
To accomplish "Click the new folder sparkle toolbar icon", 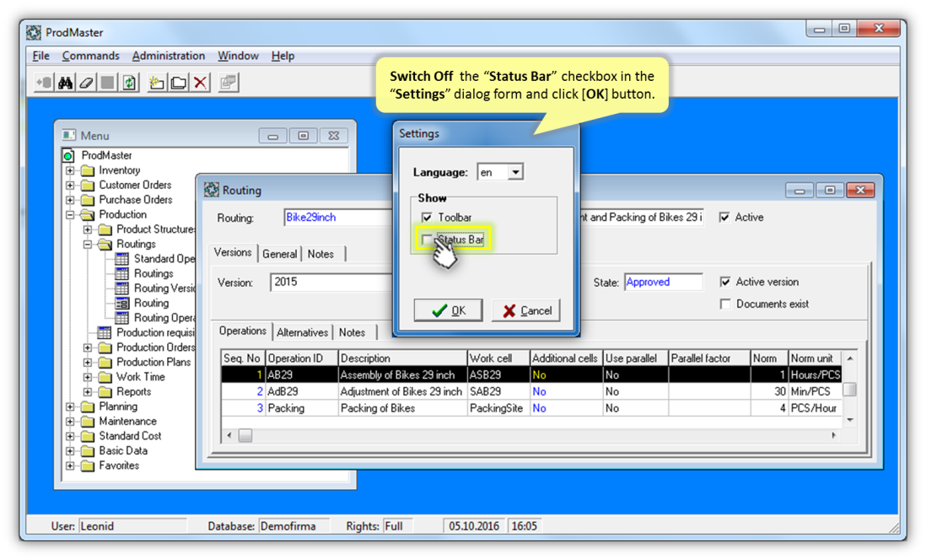I will [x=157, y=83].
